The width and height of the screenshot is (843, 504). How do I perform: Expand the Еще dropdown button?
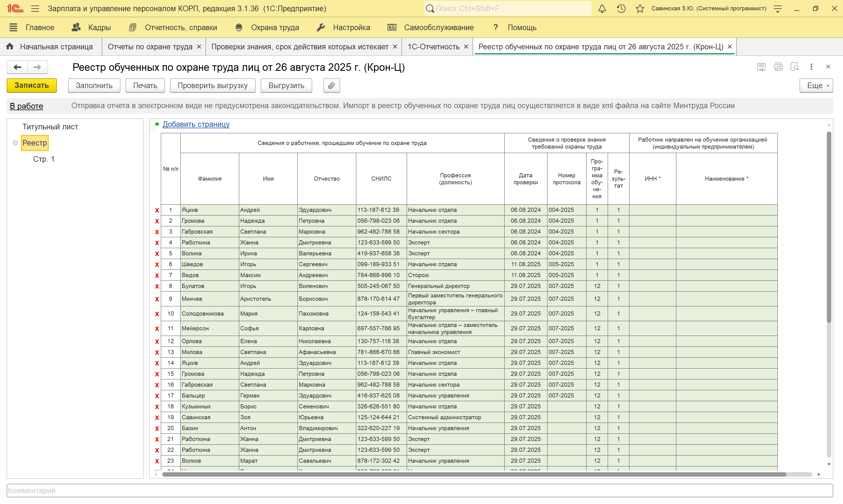(x=816, y=85)
